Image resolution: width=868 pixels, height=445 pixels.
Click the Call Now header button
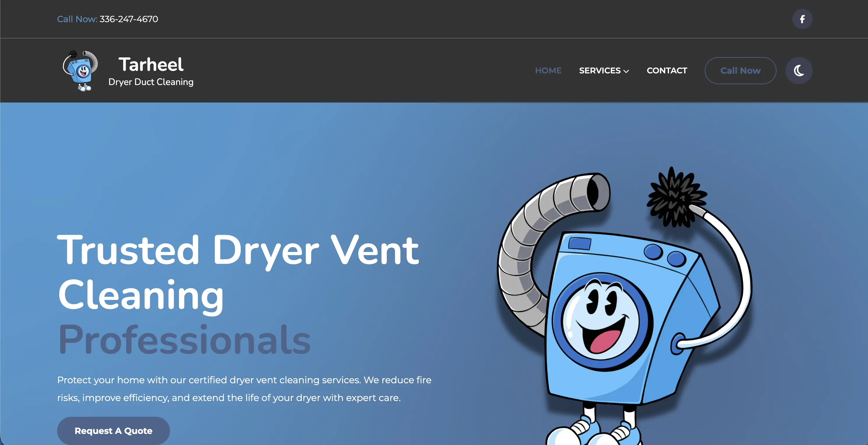coord(740,71)
